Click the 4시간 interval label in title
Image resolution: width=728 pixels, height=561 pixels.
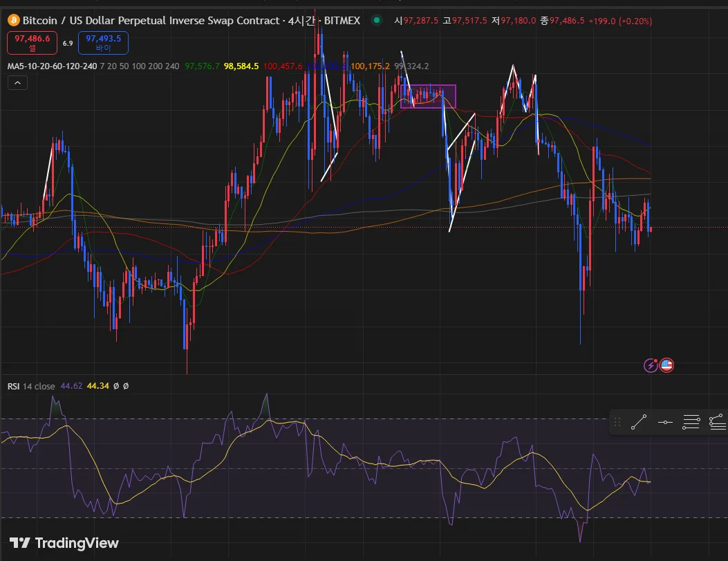(x=304, y=21)
